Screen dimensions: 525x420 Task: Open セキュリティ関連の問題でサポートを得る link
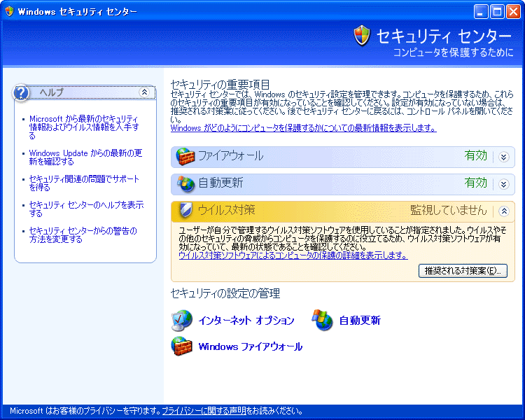84,183
